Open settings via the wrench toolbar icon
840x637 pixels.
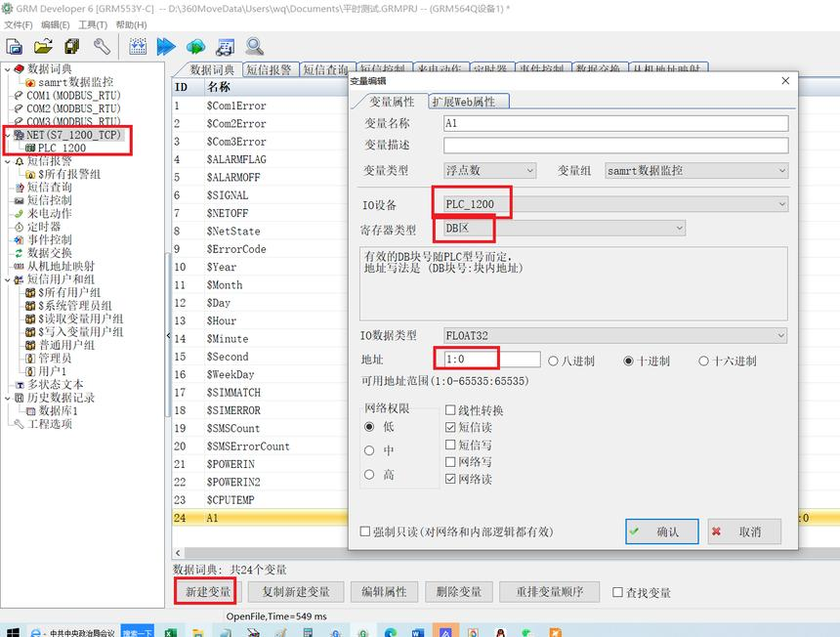click(x=102, y=47)
